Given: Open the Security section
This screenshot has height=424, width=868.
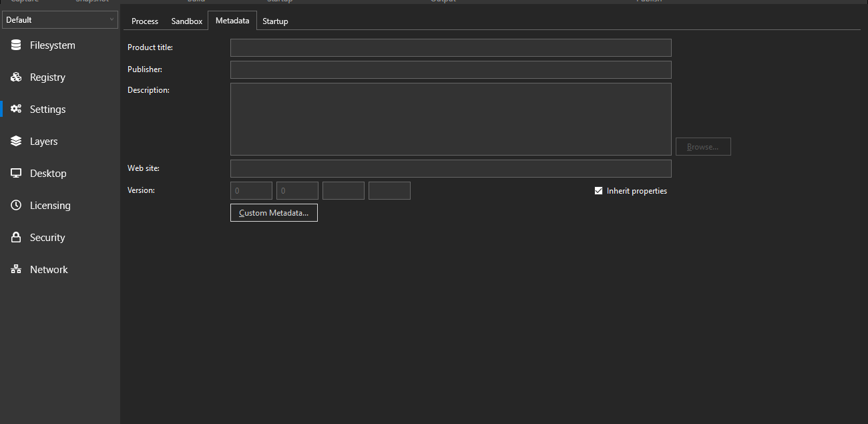Looking at the screenshot, I should [x=47, y=237].
